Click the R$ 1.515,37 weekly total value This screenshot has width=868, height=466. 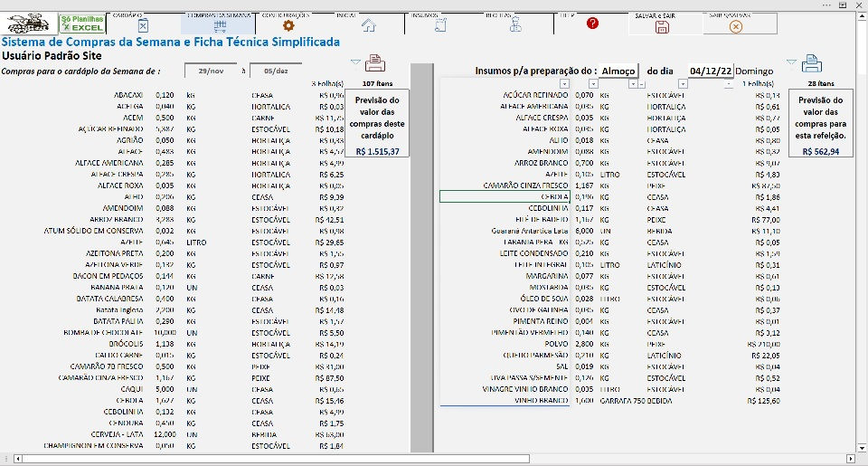pyautogui.click(x=377, y=151)
